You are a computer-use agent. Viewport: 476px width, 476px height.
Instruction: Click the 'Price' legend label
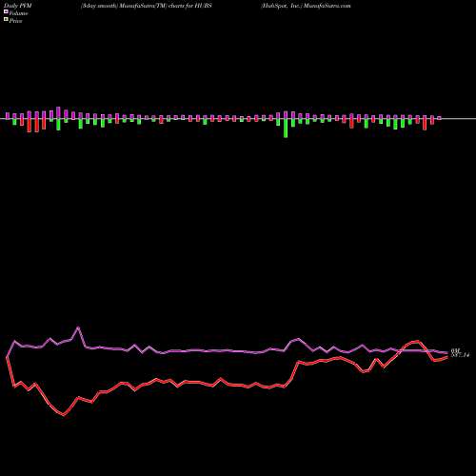(x=15, y=21)
